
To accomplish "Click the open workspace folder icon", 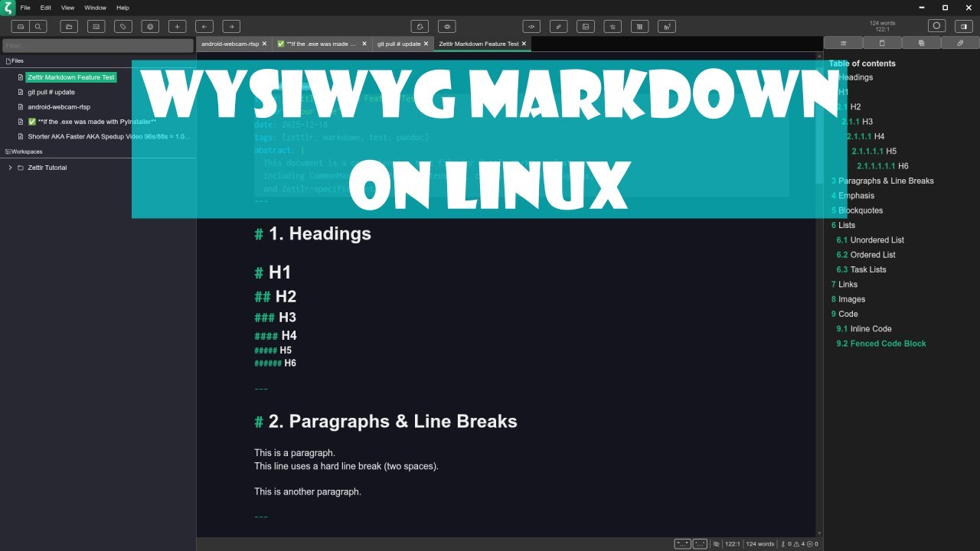I will pyautogui.click(x=69, y=26).
